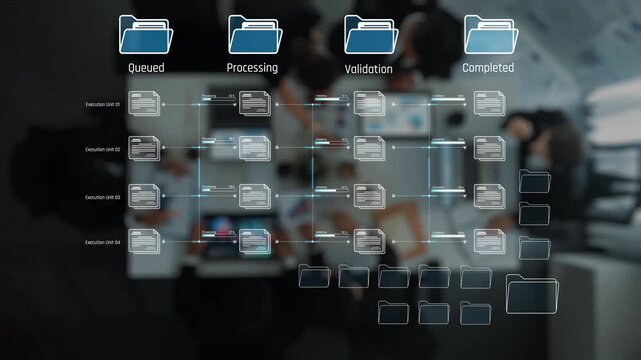Image resolution: width=641 pixels, height=360 pixels.
Task: Select the Execution Unit 03 row label
Action: (103, 197)
